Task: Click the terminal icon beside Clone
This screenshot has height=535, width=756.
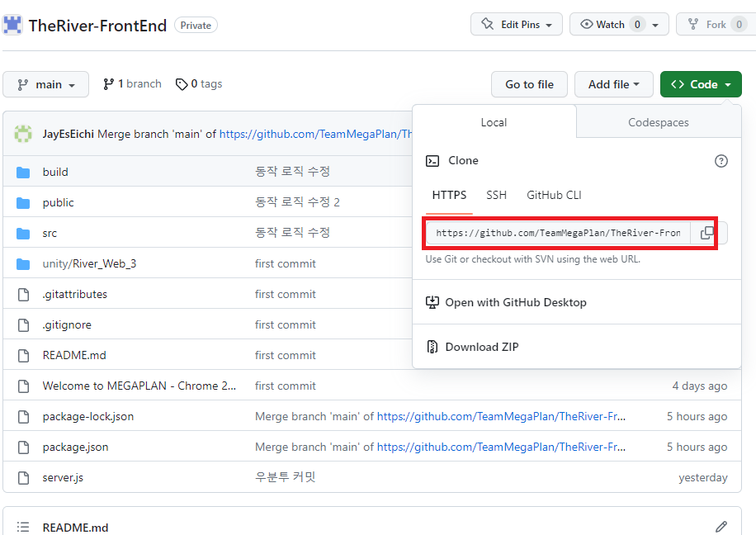Action: [x=432, y=161]
